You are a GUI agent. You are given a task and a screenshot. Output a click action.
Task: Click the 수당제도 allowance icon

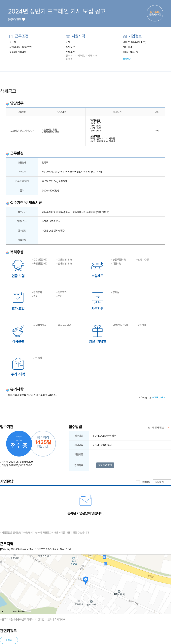tap(97, 265)
